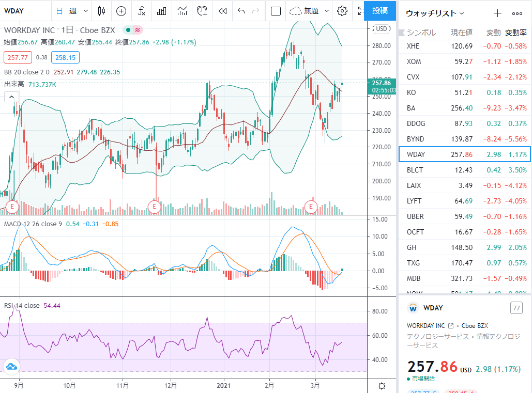Click the WORKDAY INC chart title
Image resolution: width=532 pixels, height=393 pixels.
click(29, 30)
